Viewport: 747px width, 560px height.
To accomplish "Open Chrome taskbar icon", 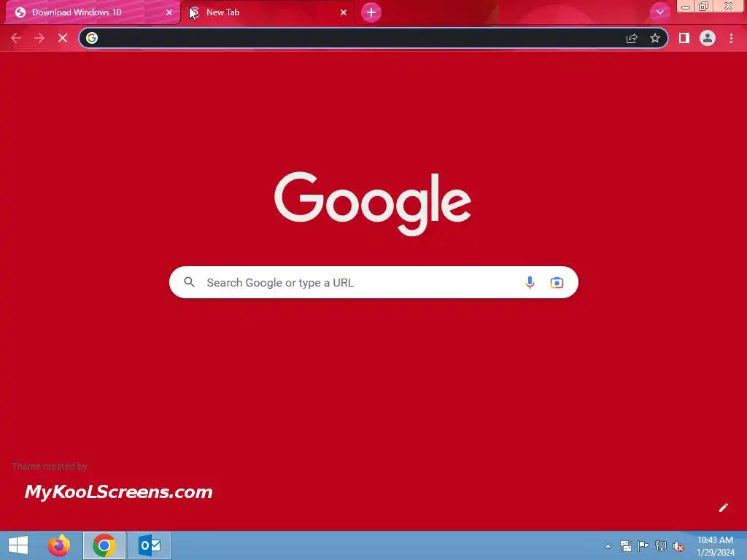I will pyautogui.click(x=104, y=545).
